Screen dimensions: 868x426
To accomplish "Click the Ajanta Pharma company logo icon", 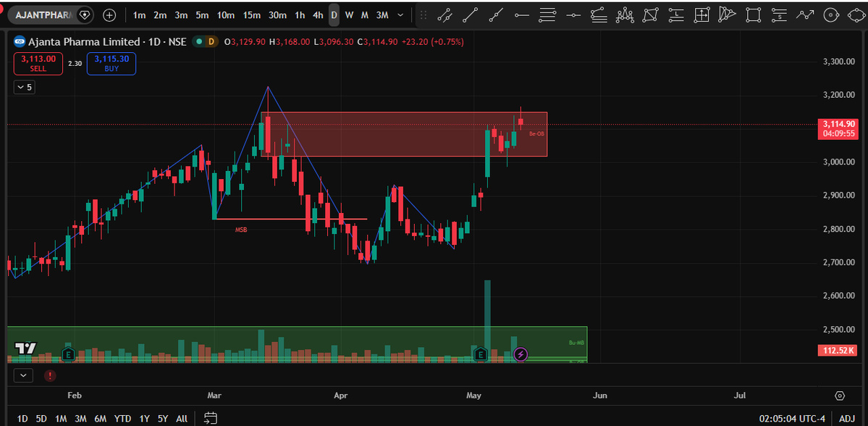I will point(20,41).
